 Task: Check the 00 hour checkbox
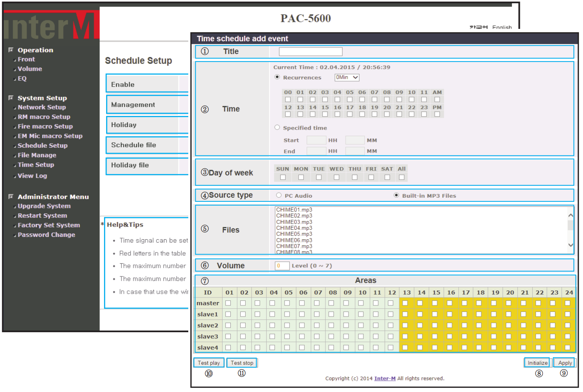click(288, 99)
